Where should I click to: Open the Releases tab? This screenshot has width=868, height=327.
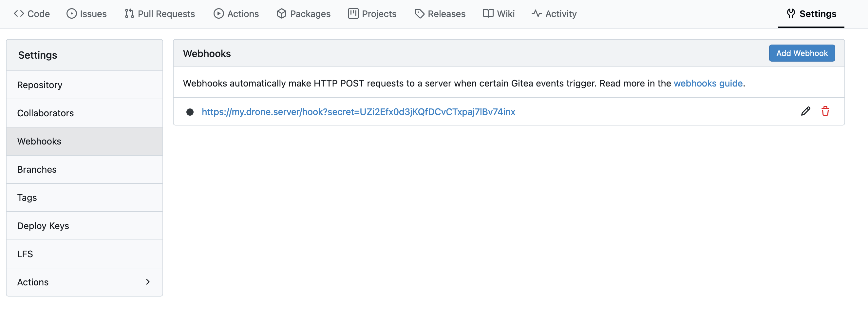coord(440,14)
